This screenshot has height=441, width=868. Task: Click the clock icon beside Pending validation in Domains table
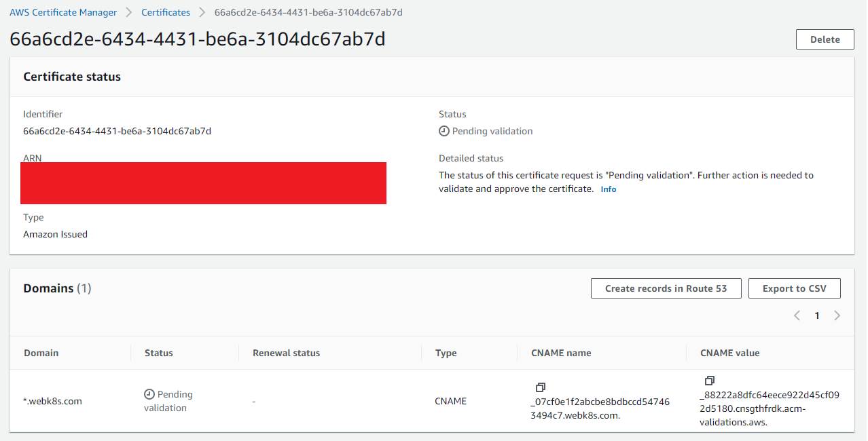coord(147,394)
